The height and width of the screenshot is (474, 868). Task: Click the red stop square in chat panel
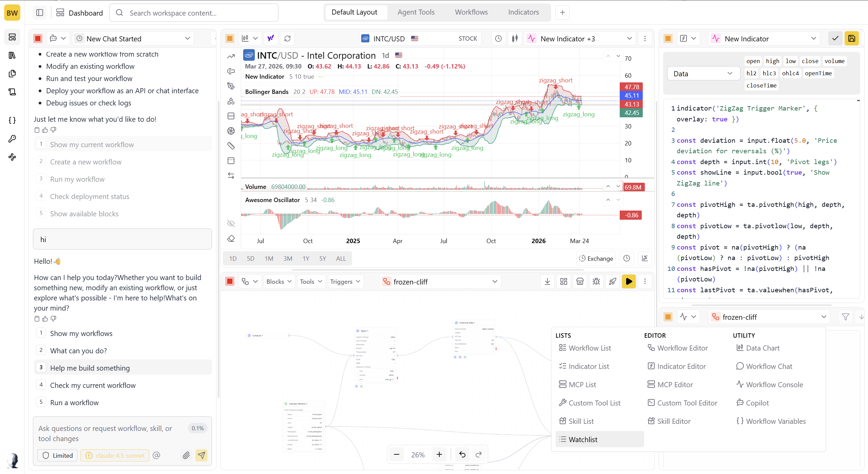click(38, 38)
